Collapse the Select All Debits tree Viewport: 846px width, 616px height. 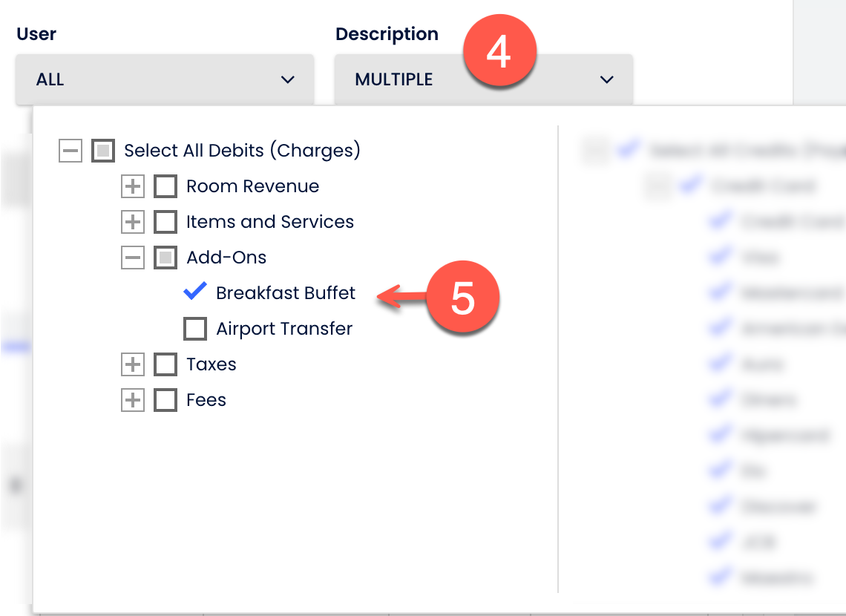coord(70,151)
